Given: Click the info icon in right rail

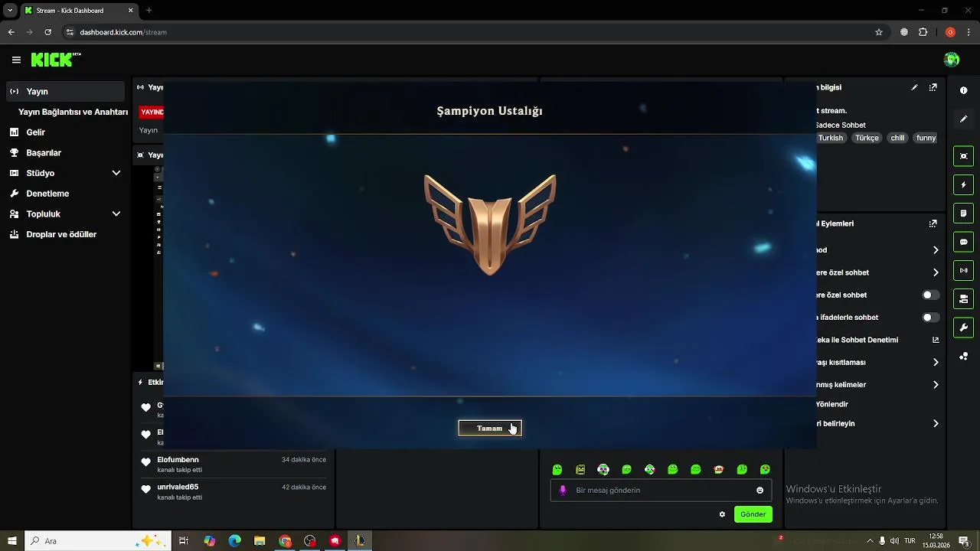Looking at the screenshot, I should pos(963,90).
